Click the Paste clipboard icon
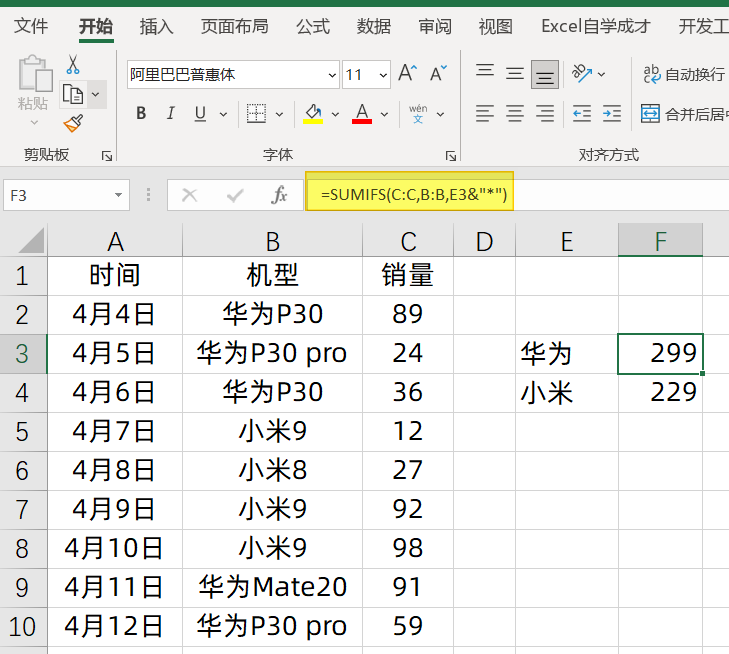 click(35, 73)
